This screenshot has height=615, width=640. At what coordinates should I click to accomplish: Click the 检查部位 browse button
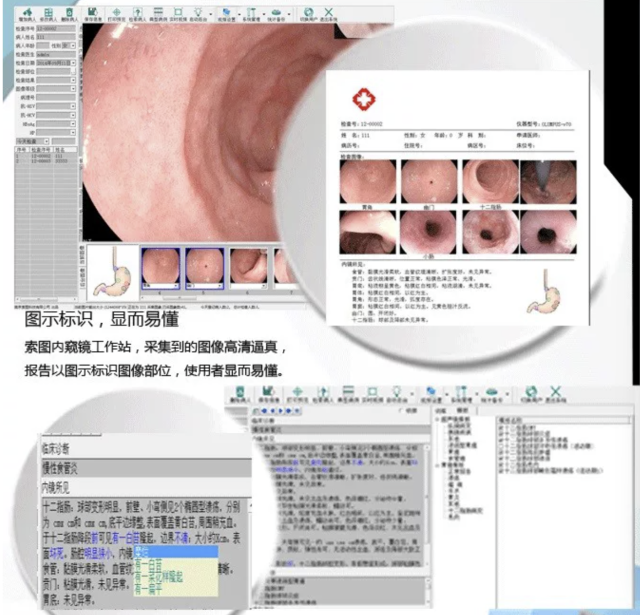(x=73, y=71)
